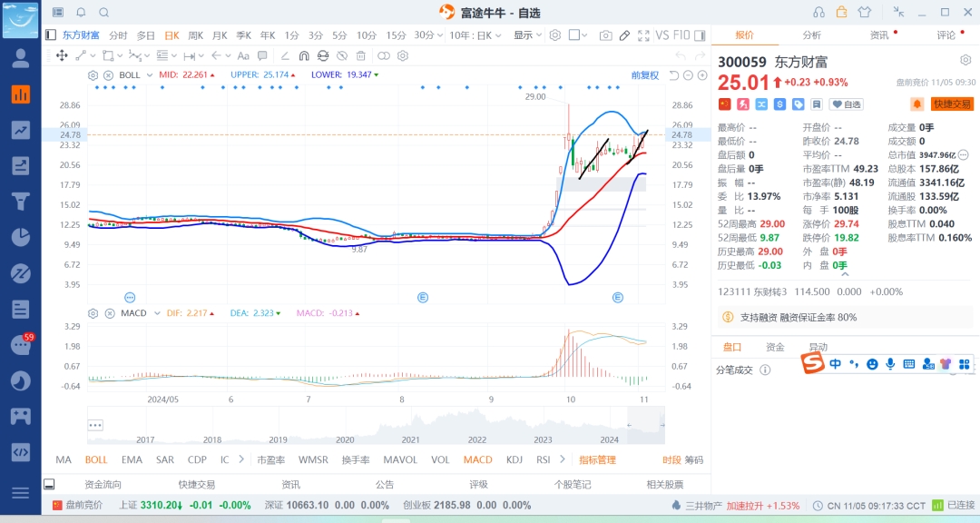Select the pencil drawing tool icon
This screenshot has width=980, height=523.
tap(624, 35)
